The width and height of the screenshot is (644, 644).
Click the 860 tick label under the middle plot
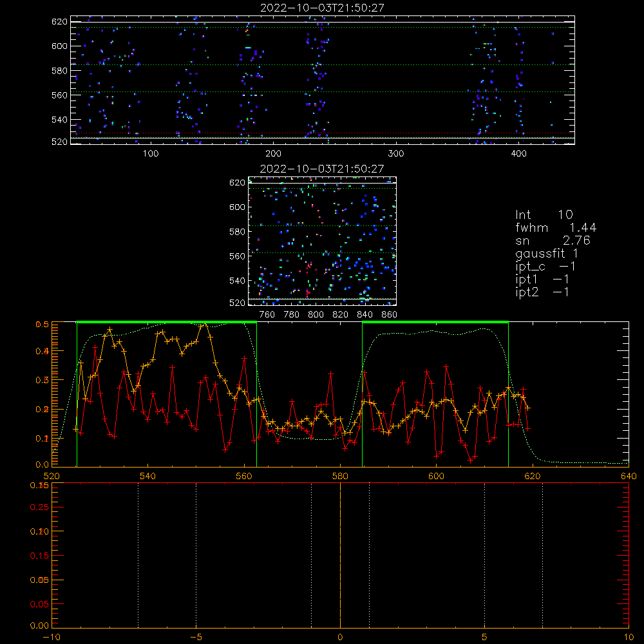pyautogui.click(x=390, y=315)
